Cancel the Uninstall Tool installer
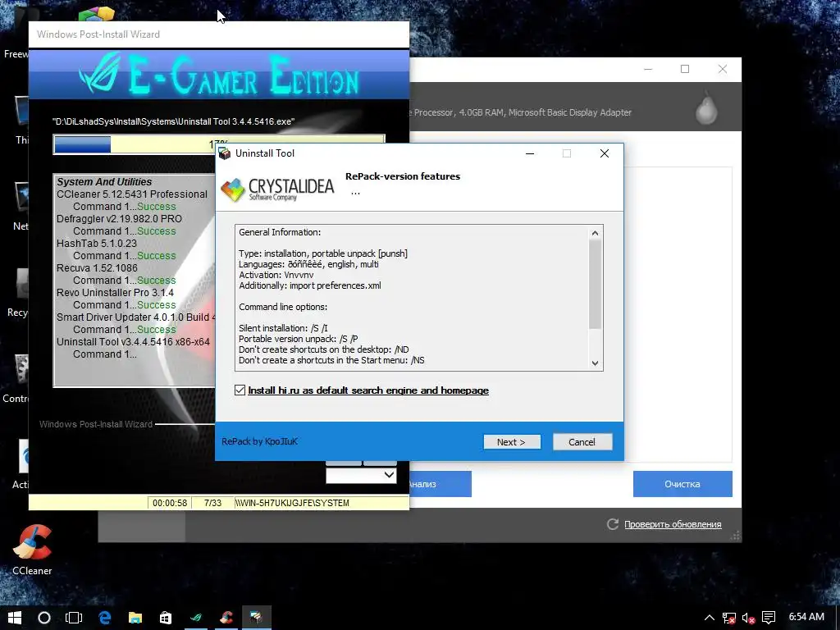The height and width of the screenshot is (630, 840). click(x=582, y=442)
